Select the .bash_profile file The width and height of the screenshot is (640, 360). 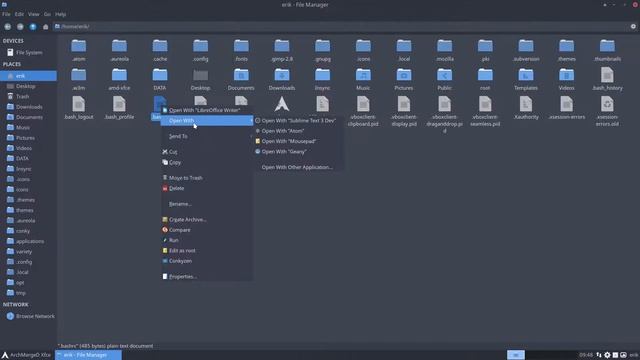tap(119, 108)
